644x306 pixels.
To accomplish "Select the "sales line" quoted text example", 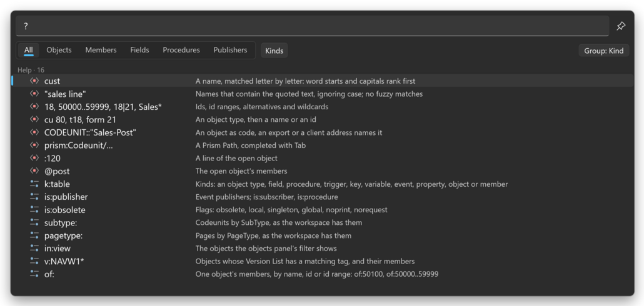I will tap(322, 94).
